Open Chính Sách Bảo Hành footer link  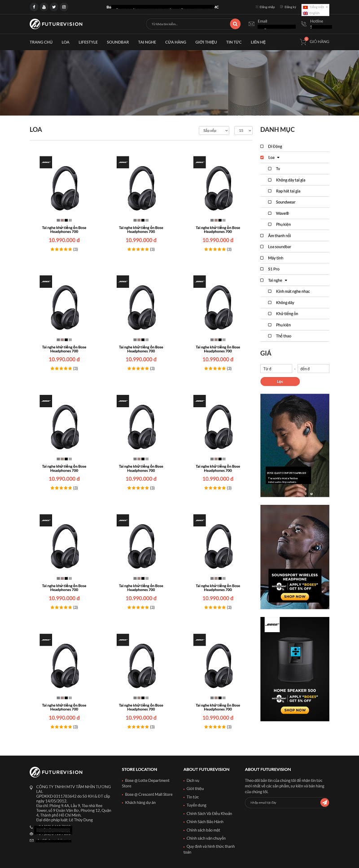pos(205,822)
